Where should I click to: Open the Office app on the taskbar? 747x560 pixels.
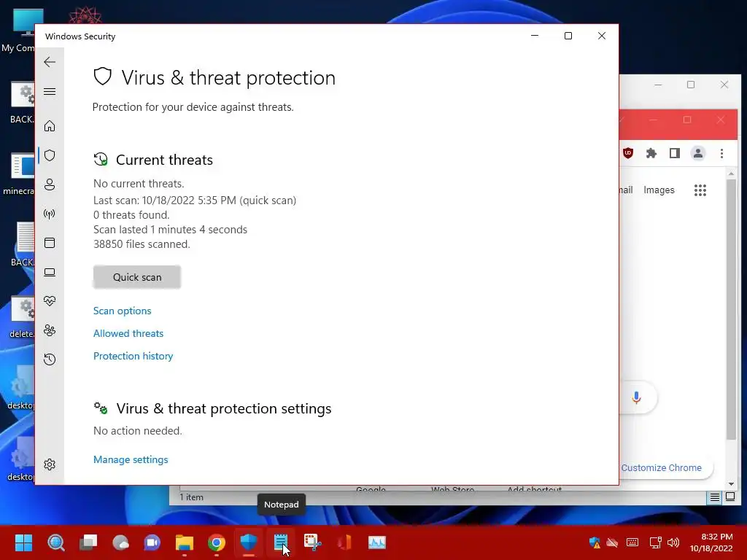(x=344, y=542)
